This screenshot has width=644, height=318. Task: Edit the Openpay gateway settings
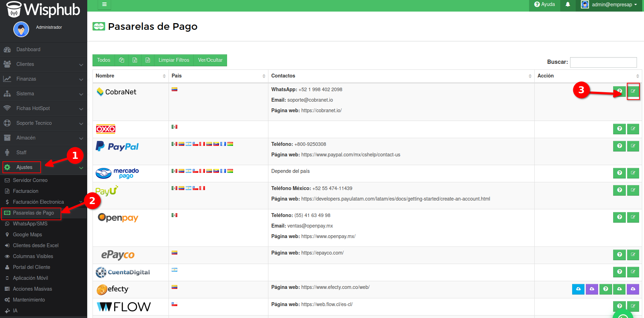[633, 217]
